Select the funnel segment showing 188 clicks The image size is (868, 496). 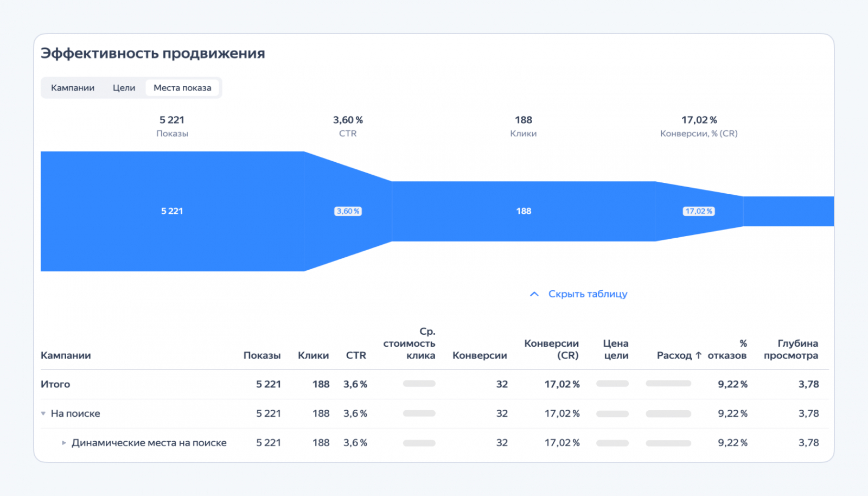tap(522, 211)
